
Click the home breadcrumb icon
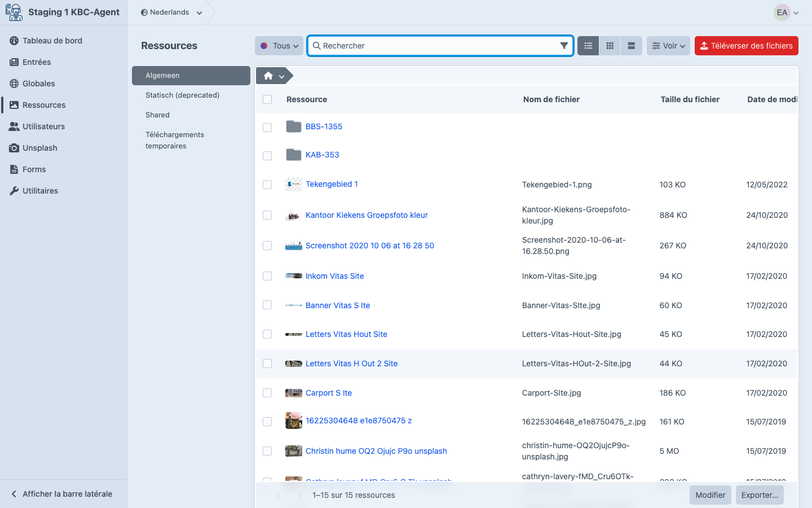tap(268, 76)
